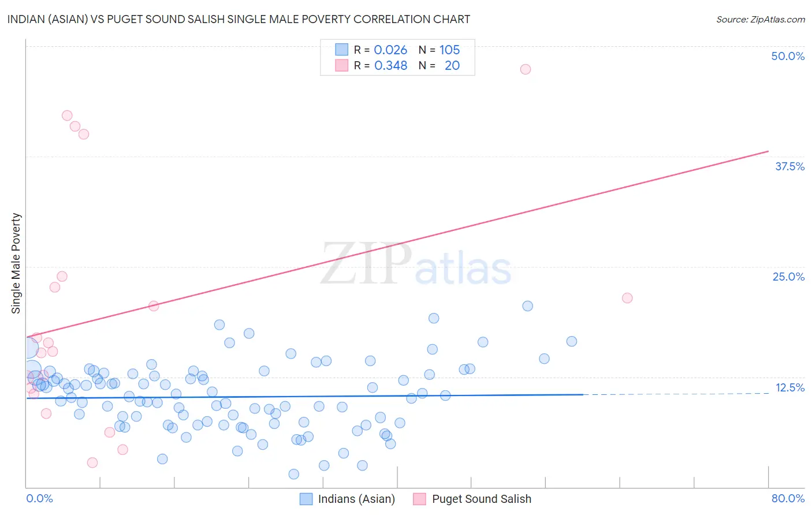Click the 25.0% y-axis label
This screenshot has width=812, height=515.
pos(788,277)
